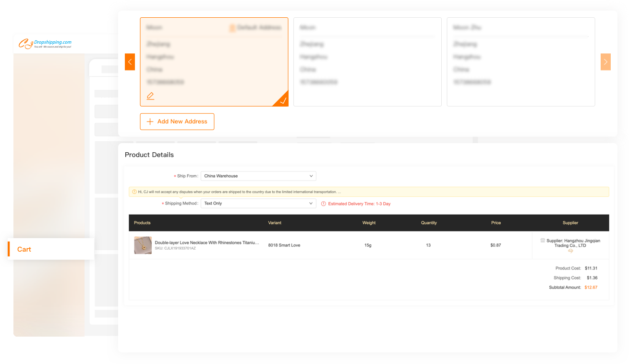Click the dispute notice warning icon
629x364 pixels.
pyautogui.click(x=134, y=192)
